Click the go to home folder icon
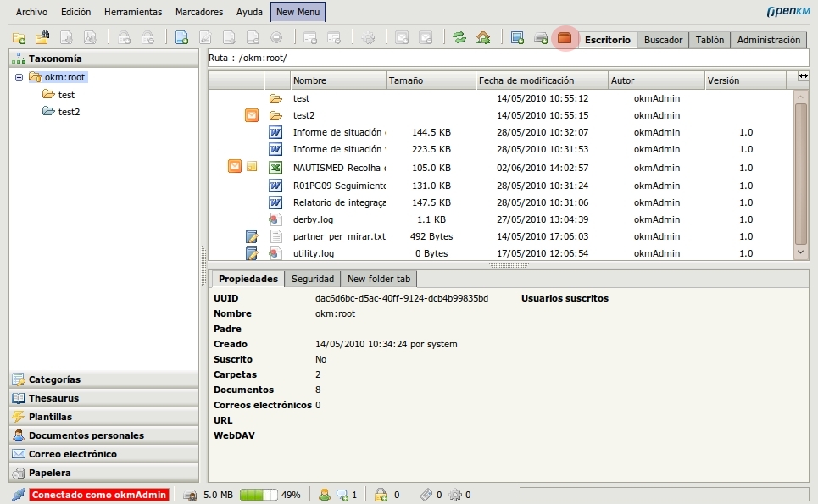Viewport: 818px width, 504px height. click(483, 37)
